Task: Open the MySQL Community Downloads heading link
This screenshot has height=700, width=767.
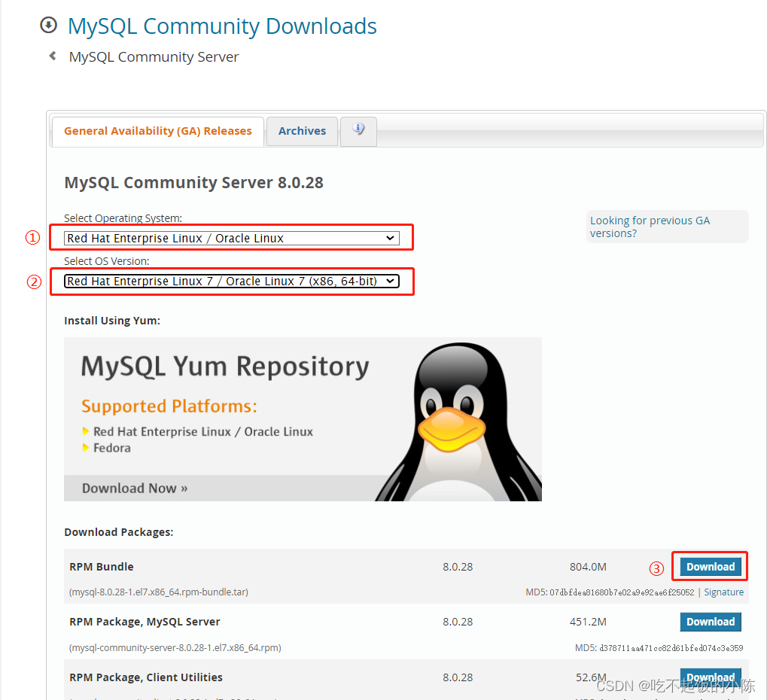Action: 222,26
